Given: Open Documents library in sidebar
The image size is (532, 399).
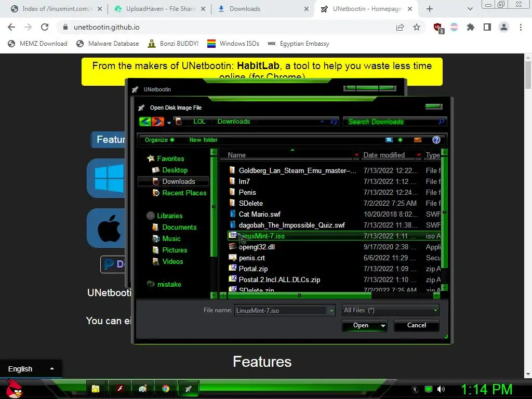Looking at the screenshot, I should point(179,227).
